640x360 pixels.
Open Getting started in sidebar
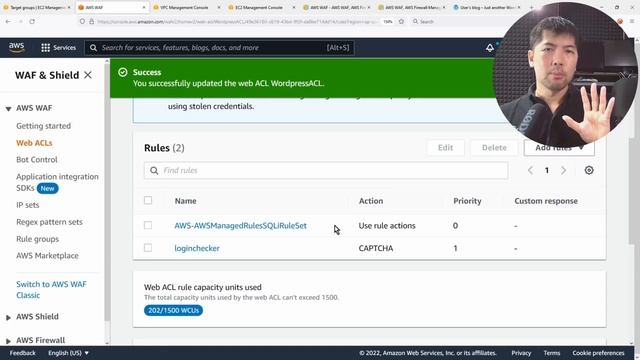[x=43, y=126]
